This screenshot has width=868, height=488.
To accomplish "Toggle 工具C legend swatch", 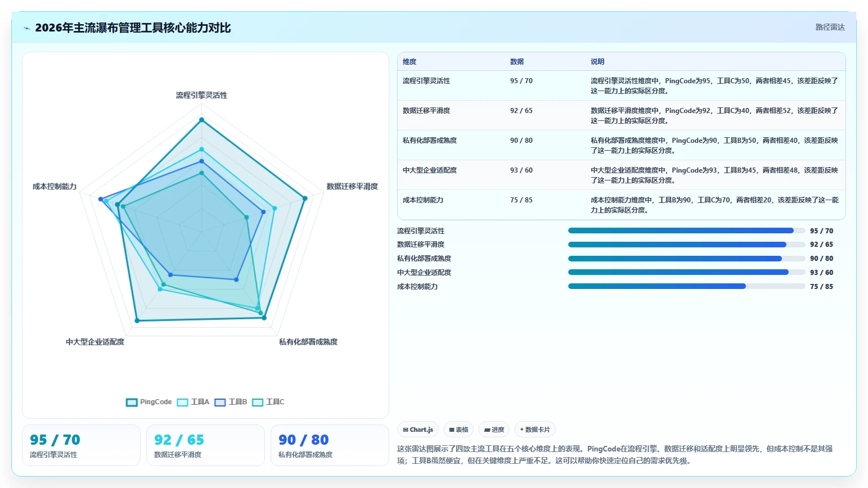I will point(258,402).
